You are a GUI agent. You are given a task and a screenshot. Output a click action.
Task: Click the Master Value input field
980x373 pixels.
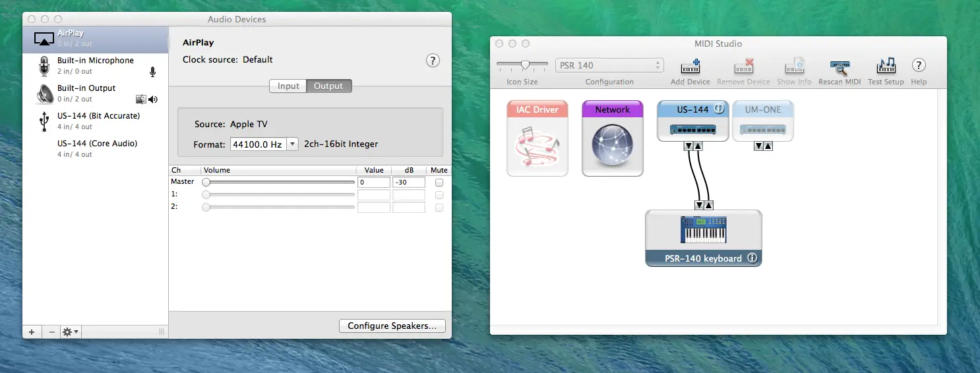tap(374, 182)
